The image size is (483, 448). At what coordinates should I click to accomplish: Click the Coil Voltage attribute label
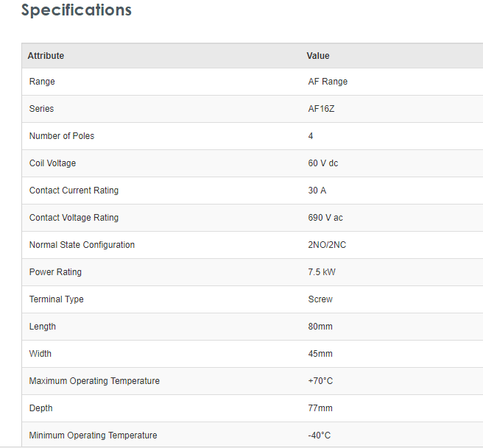click(x=52, y=163)
